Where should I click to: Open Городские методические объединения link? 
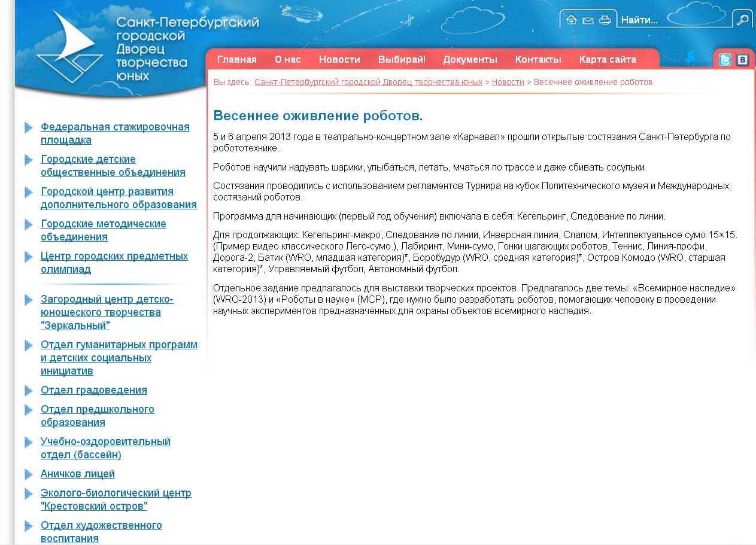tap(104, 230)
